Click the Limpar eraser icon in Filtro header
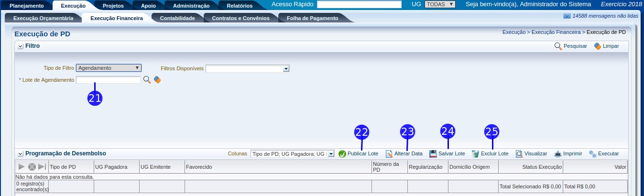 [x=597, y=46]
